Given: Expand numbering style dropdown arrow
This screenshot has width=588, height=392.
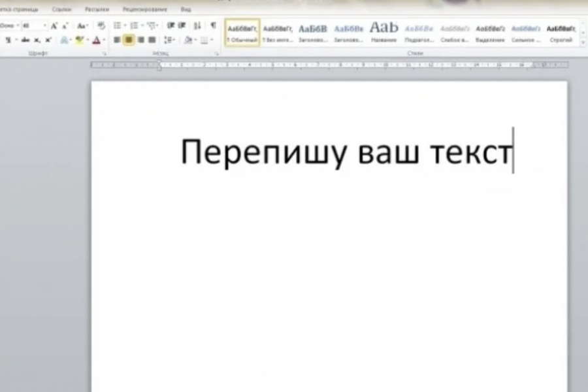Looking at the screenshot, I should pos(142,25).
